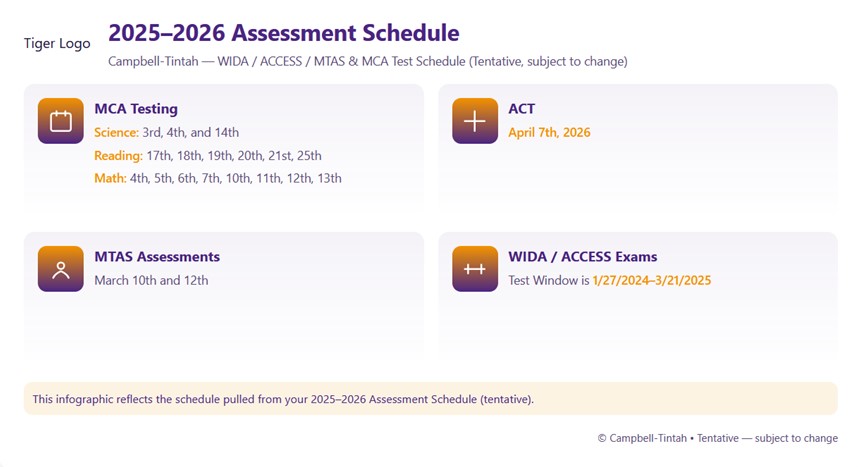This screenshot has height=467, width=858.
Task: Select the MCA Testing heading
Action: (x=136, y=109)
